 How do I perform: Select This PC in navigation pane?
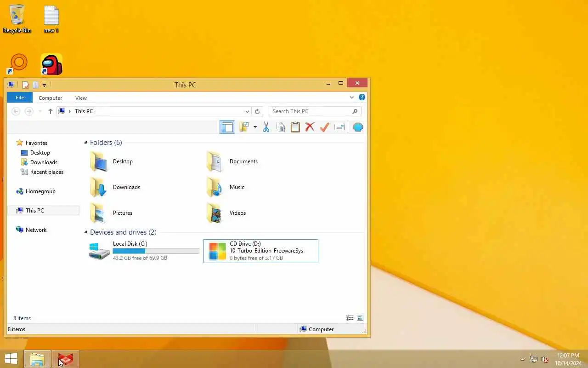(x=44, y=211)
